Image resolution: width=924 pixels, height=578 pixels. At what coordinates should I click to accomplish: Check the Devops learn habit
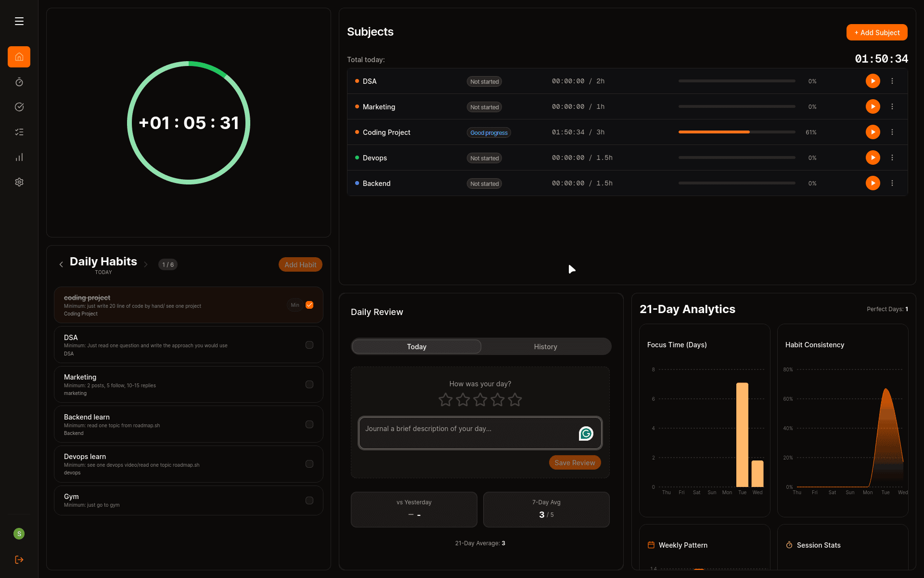coord(309,464)
